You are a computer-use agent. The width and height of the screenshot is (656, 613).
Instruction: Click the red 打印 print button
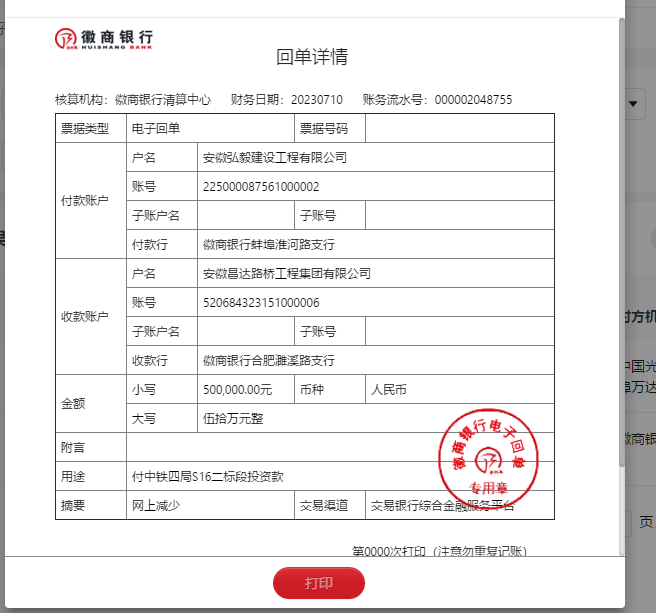click(x=319, y=583)
